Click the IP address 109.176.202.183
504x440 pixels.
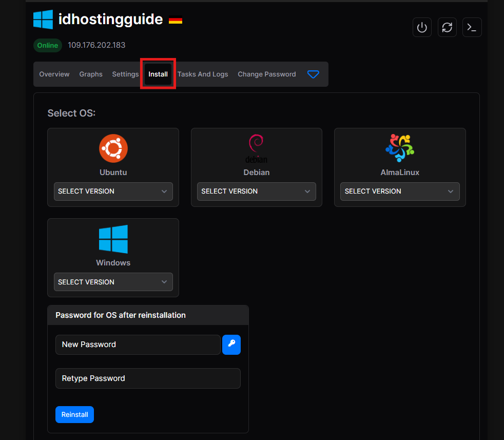click(96, 45)
